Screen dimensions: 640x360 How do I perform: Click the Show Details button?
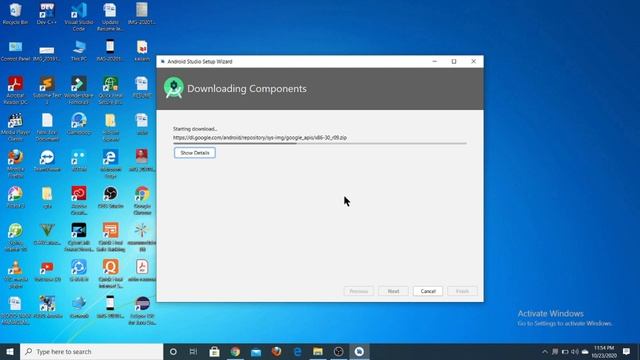point(195,153)
